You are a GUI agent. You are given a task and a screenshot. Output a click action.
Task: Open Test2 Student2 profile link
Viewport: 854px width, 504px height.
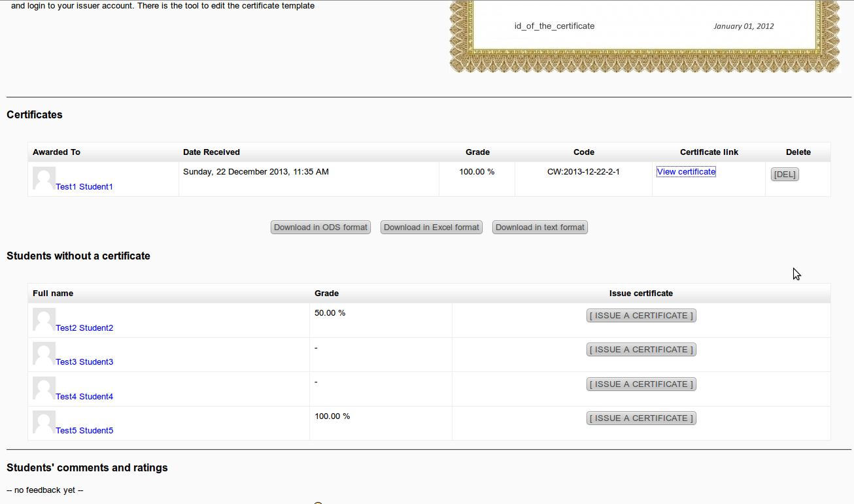pos(84,328)
